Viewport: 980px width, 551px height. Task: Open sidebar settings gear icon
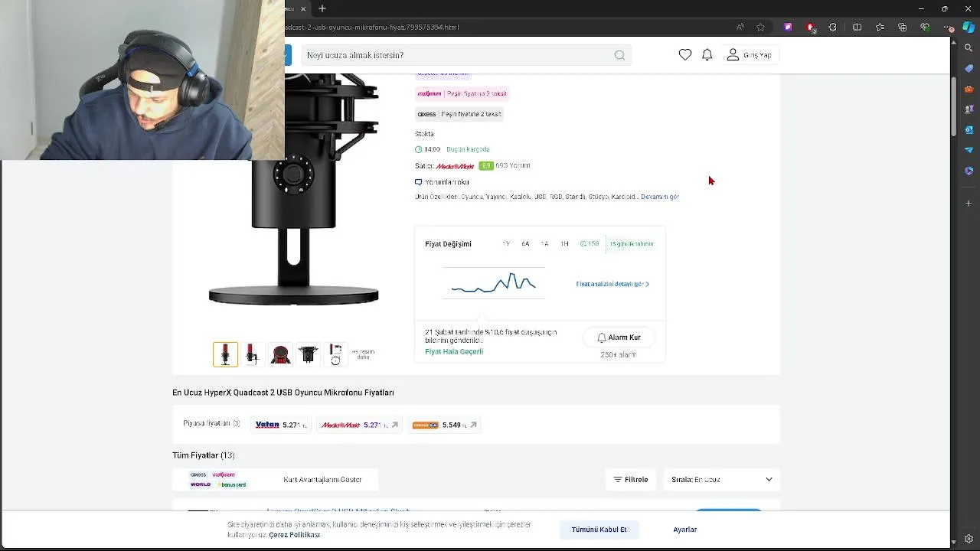coord(969,539)
